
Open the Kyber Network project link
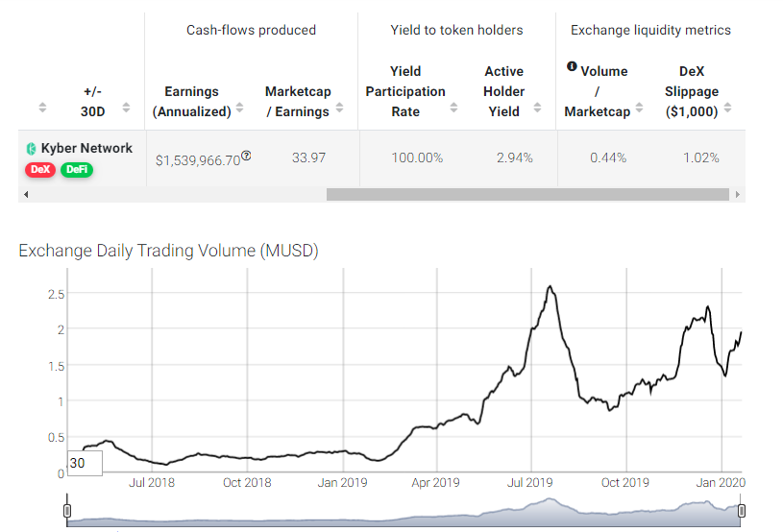[86, 148]
